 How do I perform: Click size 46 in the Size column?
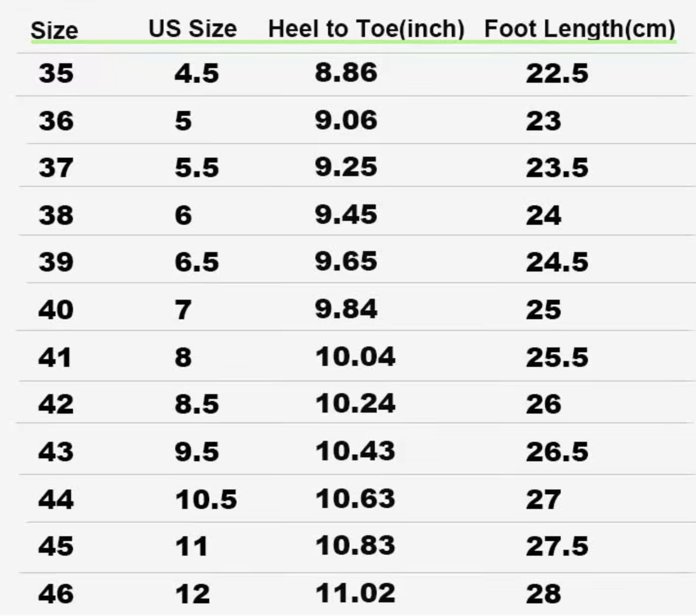[56, 594]
